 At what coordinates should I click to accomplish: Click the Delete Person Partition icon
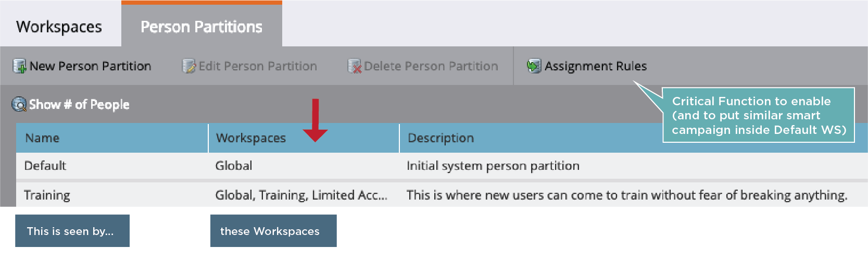click(x=354, y=66)
